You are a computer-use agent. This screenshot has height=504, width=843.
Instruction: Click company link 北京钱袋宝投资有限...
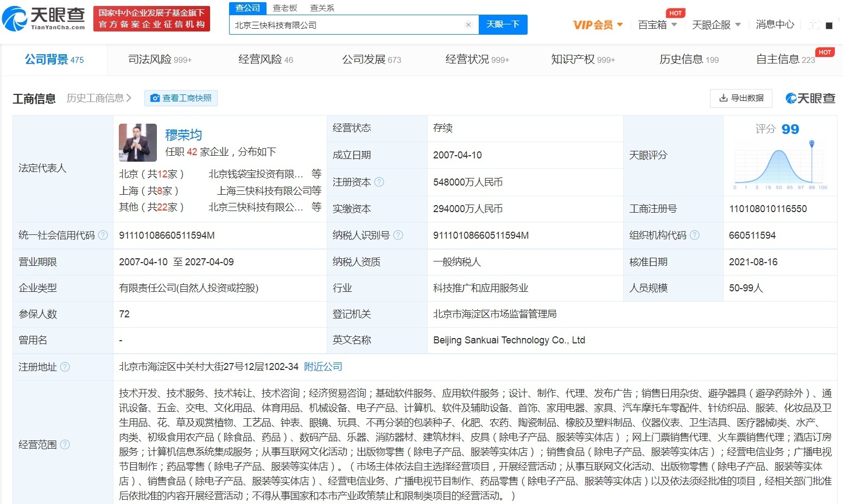(x=256, y=174)
